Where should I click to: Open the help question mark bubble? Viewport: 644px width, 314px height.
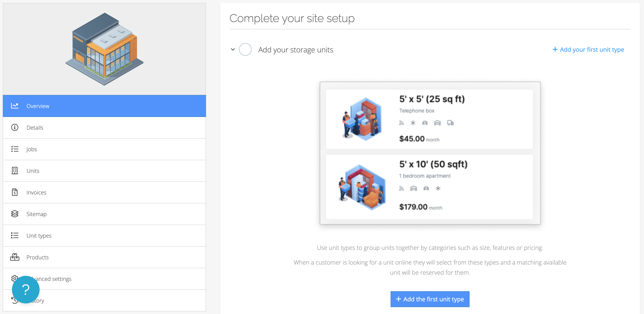(x=26, y=290)
